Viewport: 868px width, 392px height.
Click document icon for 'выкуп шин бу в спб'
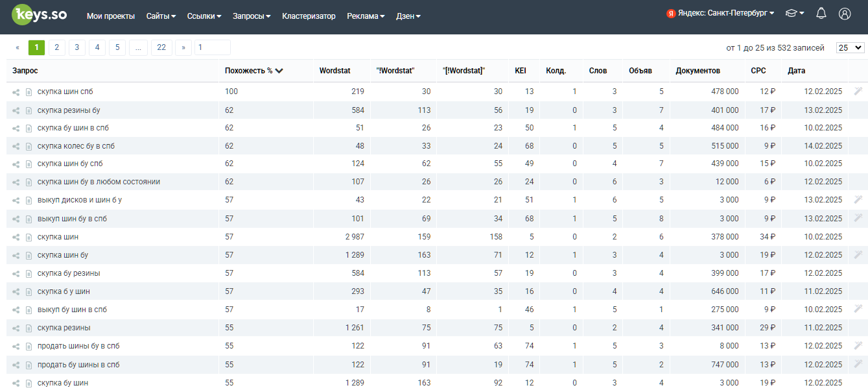pos(29,219)
